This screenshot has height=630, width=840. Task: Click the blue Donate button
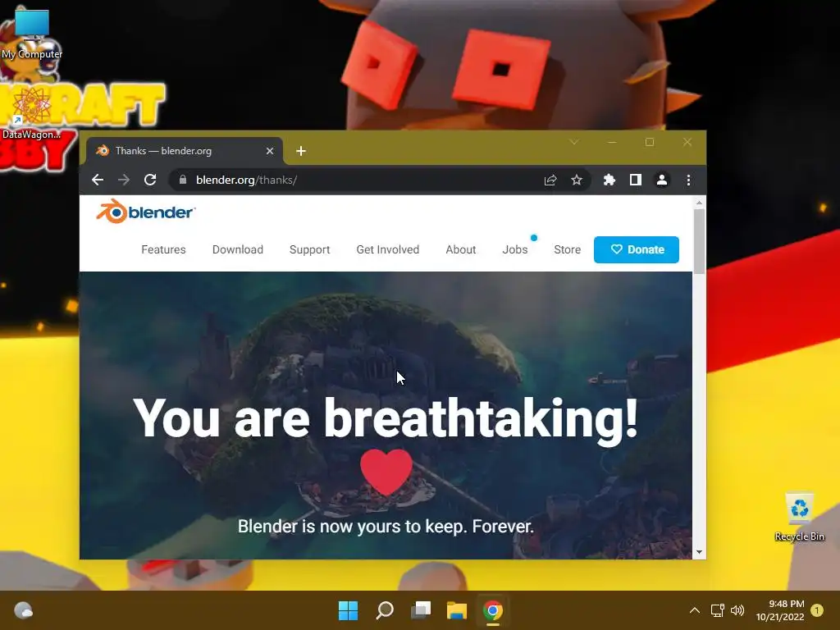click(x=637, y=249)
